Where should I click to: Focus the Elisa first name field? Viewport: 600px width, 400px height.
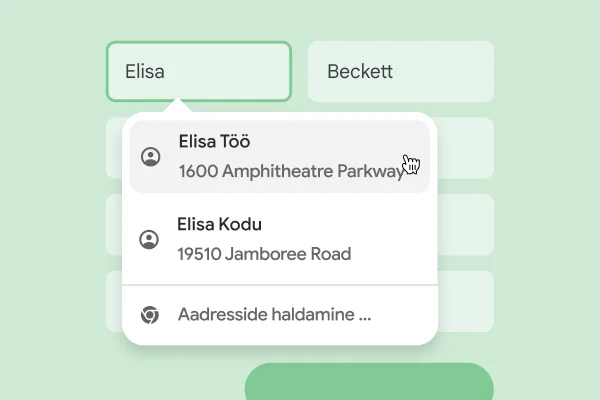(x=199, y=71)
